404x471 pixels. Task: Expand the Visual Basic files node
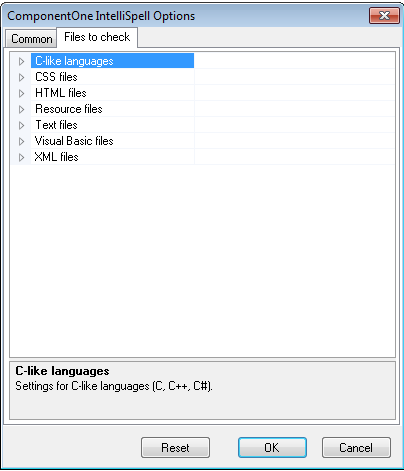[21, 141]
